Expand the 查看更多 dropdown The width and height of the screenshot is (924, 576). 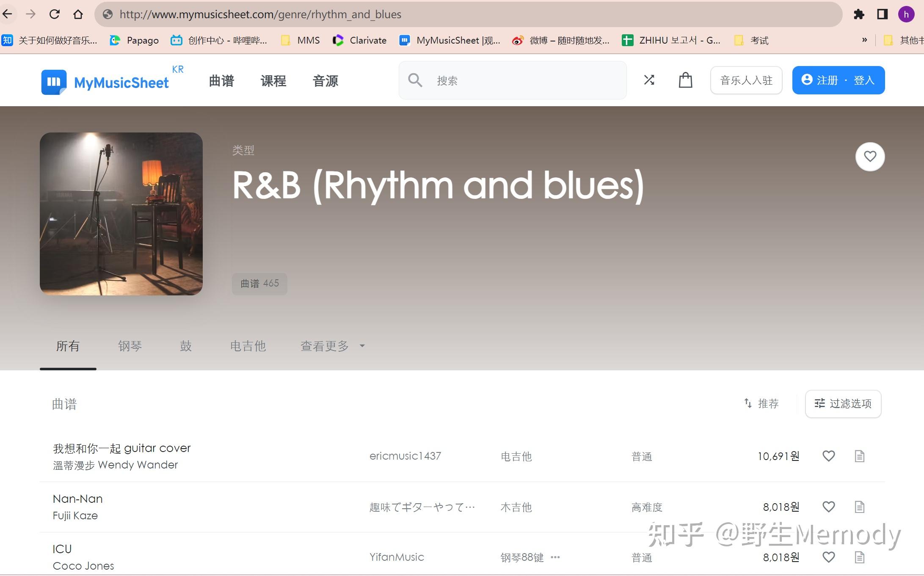(x=332, y=346)
